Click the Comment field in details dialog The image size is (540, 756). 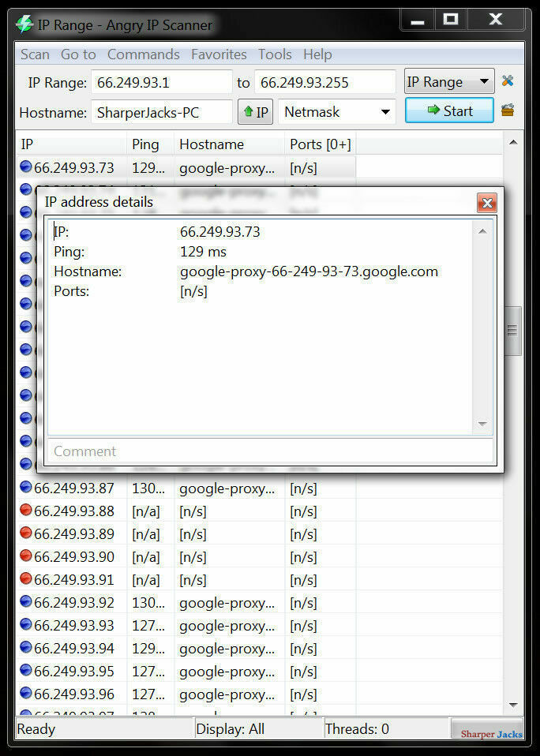270,451
